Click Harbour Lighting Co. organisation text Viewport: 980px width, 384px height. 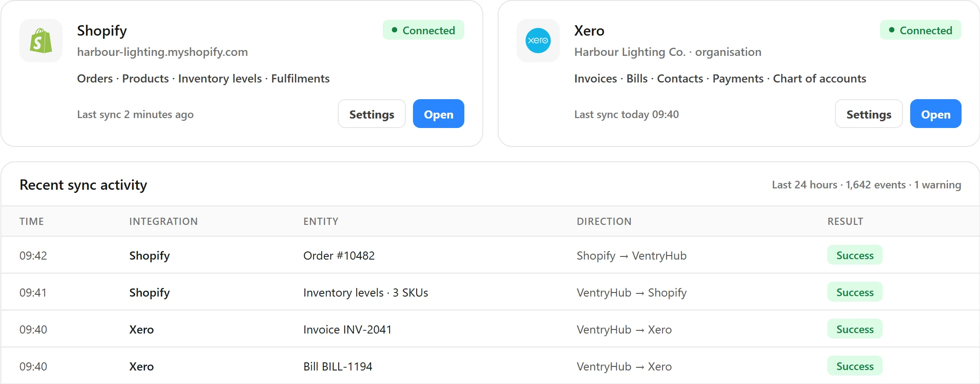pos(668,52)
